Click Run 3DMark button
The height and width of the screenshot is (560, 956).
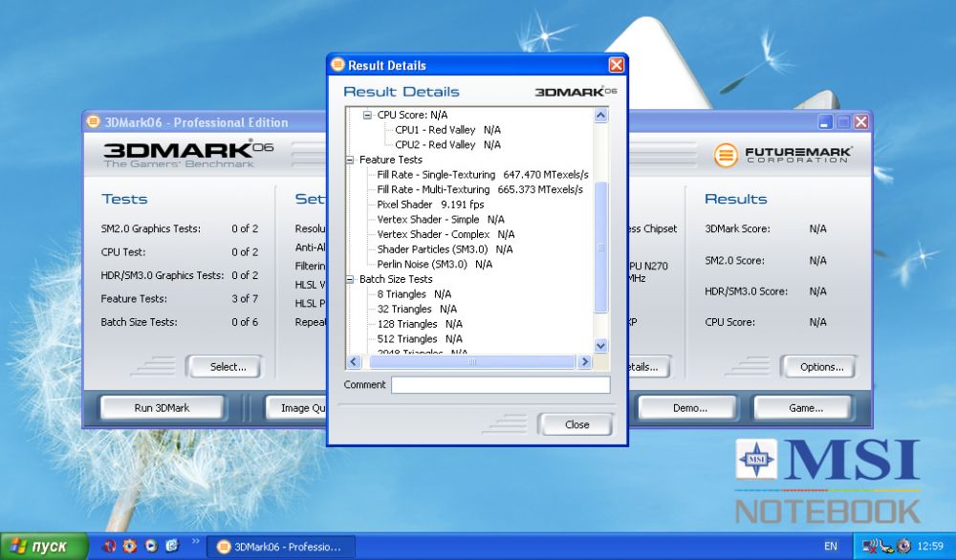[162, 408]
